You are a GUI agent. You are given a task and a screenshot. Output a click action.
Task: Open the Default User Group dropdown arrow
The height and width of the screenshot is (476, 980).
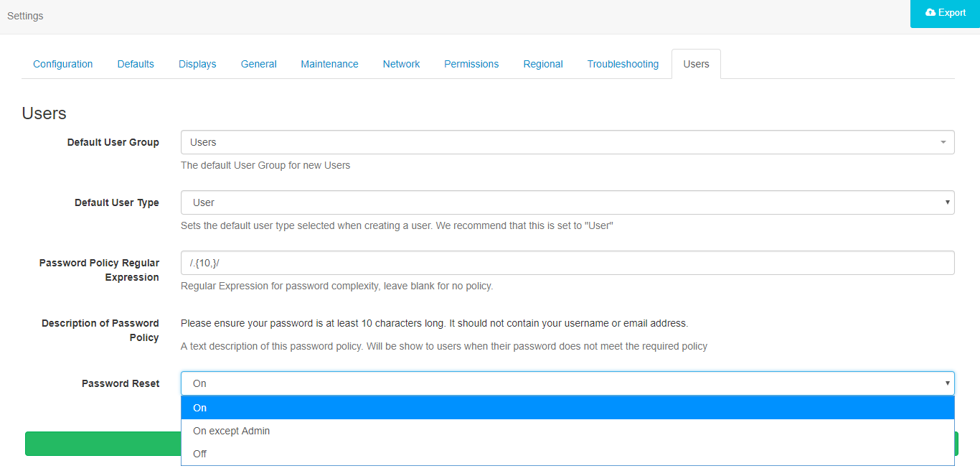pyautogui.click(x=943, y=142)
